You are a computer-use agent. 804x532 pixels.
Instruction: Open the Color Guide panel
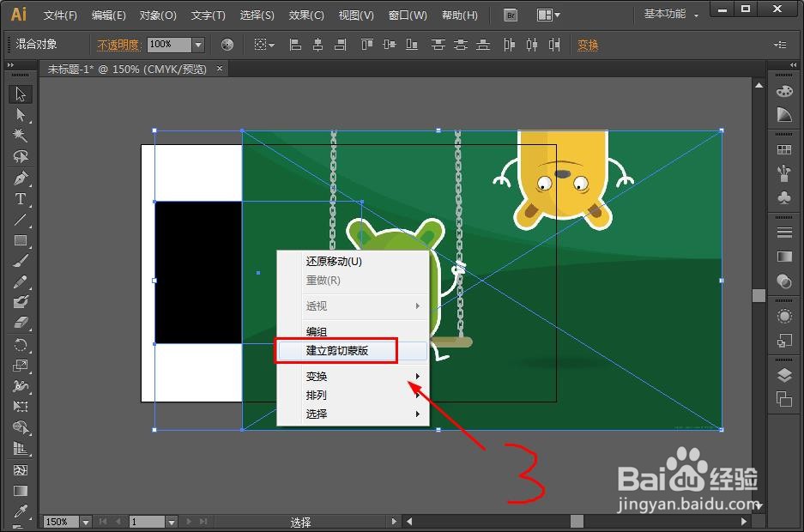784,114
